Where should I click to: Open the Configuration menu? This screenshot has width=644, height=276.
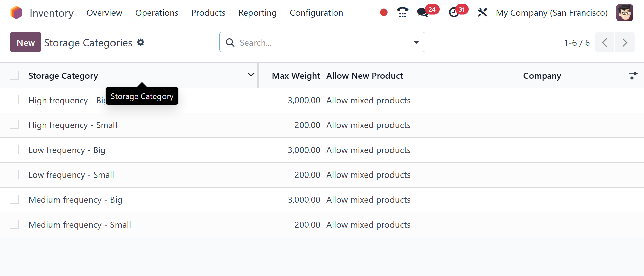[x=316, y=13]
